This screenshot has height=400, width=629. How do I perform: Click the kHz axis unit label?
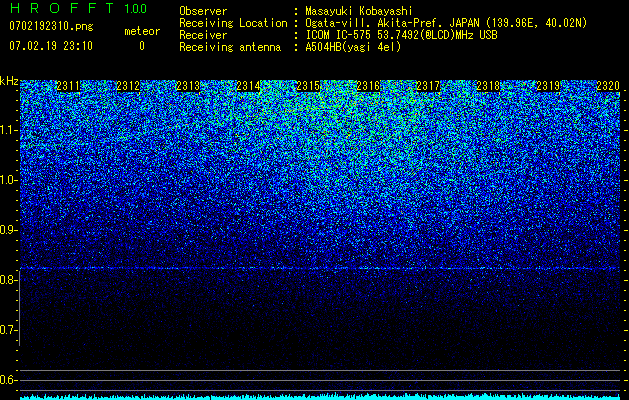click(x=9, y=81)
